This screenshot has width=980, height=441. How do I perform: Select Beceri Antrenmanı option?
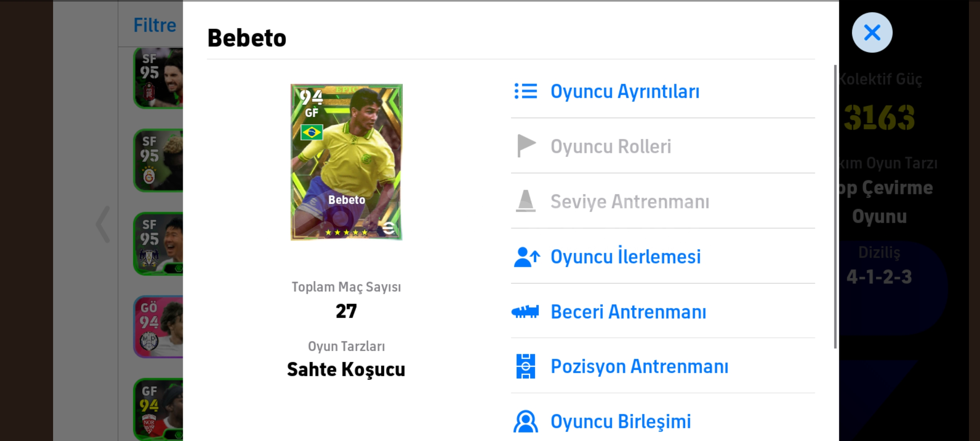pyautogui.click(x=628, y=312)
